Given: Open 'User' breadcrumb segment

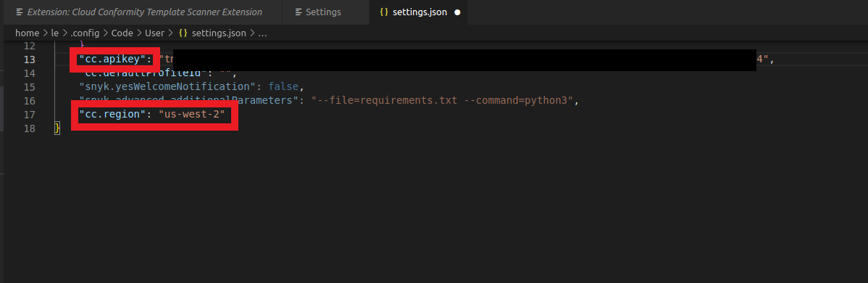Looking at the screenshot, I should click(154, 33).
